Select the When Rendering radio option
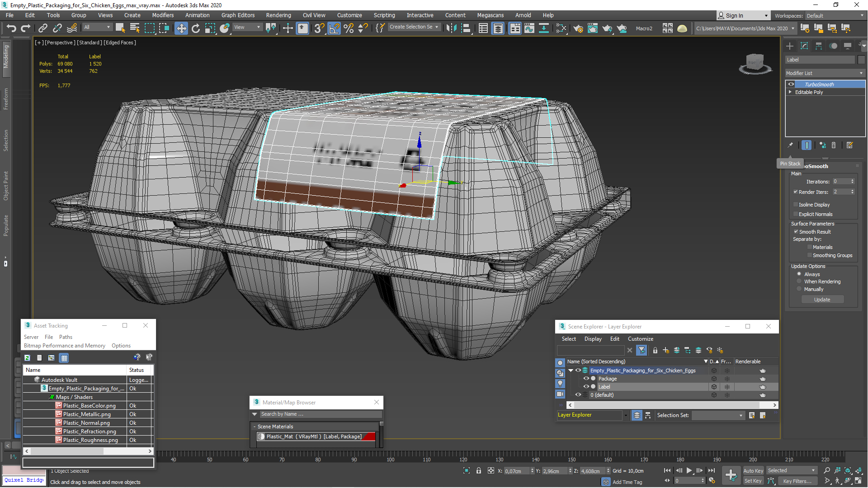 point(799,282)
